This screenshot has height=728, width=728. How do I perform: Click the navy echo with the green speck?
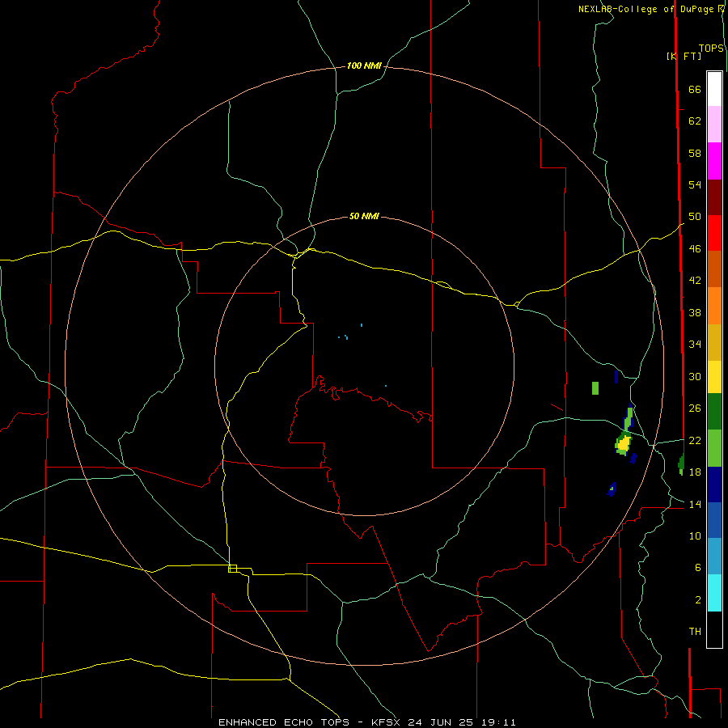612,489
